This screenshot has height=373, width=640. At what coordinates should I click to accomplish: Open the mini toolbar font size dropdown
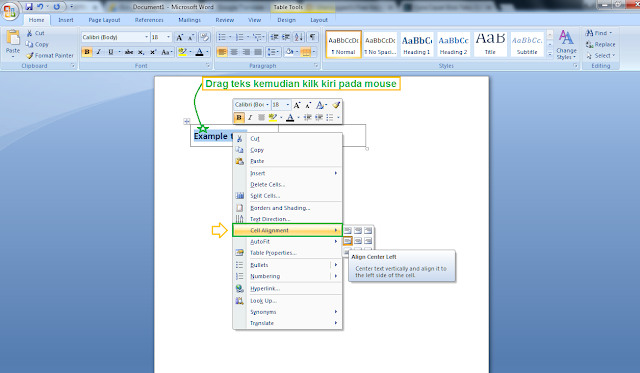288,105
